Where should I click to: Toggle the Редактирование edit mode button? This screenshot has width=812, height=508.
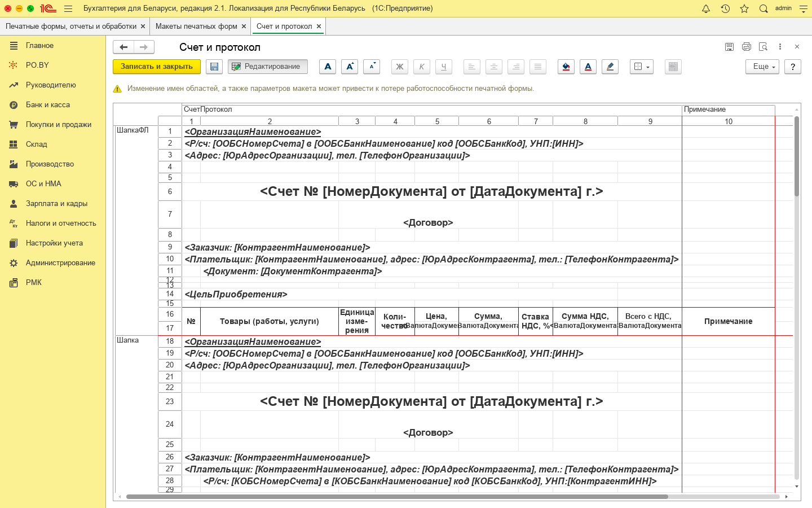[x=268, y=67]
